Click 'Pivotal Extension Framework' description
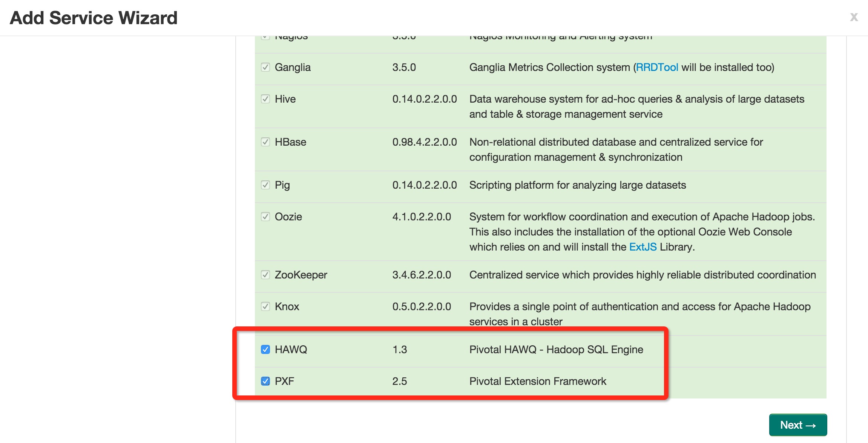This screenshot has width=868, height=443. [x=538, y=381]
